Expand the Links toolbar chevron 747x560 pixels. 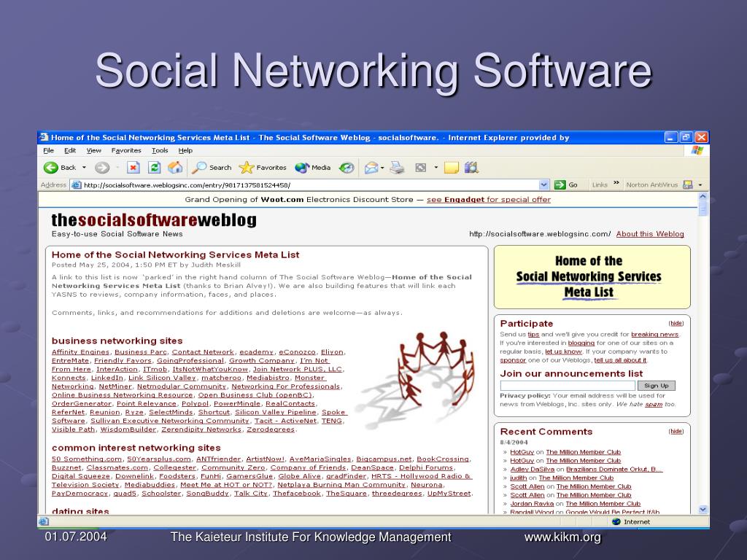pyautogui.click(x=616, y=183)
